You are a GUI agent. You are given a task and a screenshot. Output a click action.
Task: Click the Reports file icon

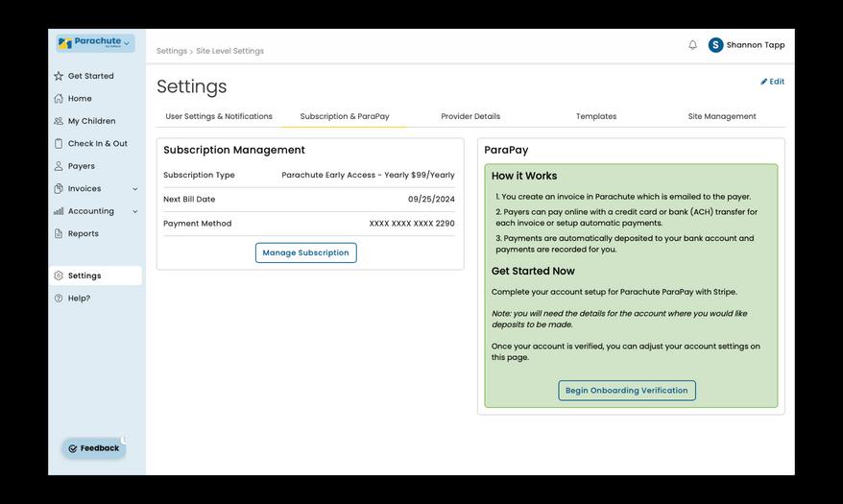coord(59,233)
